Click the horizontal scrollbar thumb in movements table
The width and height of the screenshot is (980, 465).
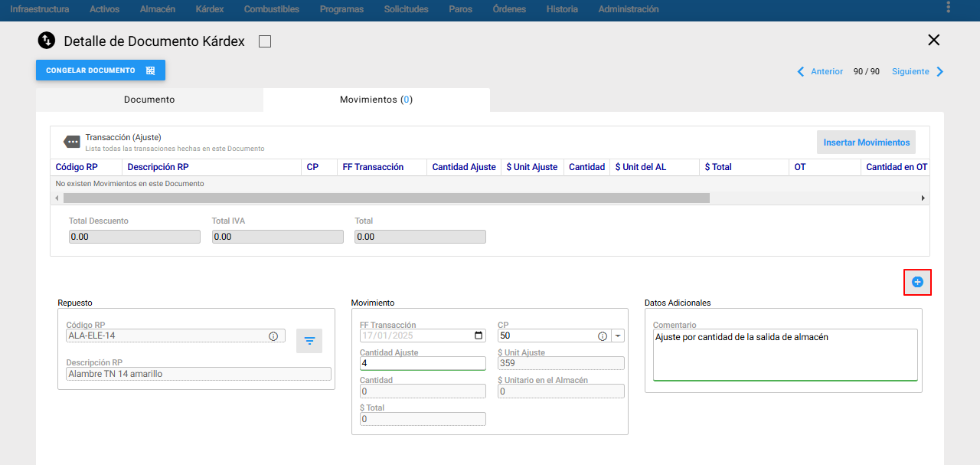click(x=386, y=198)
